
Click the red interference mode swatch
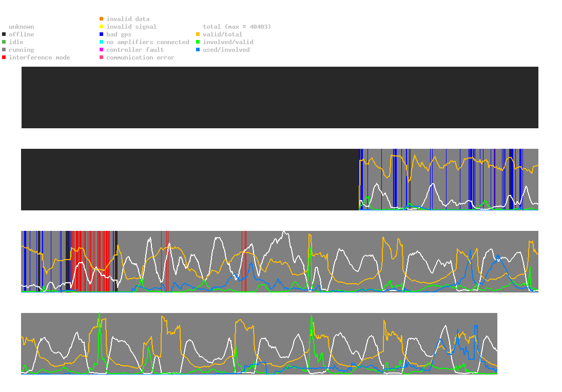[4, 57]
